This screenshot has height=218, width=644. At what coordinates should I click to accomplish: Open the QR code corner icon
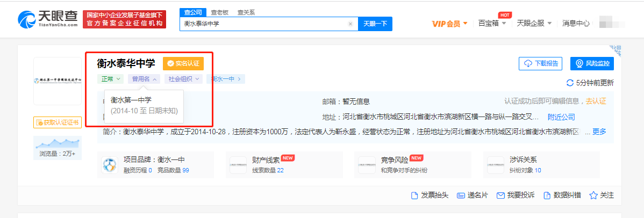[x=615, y=52]
